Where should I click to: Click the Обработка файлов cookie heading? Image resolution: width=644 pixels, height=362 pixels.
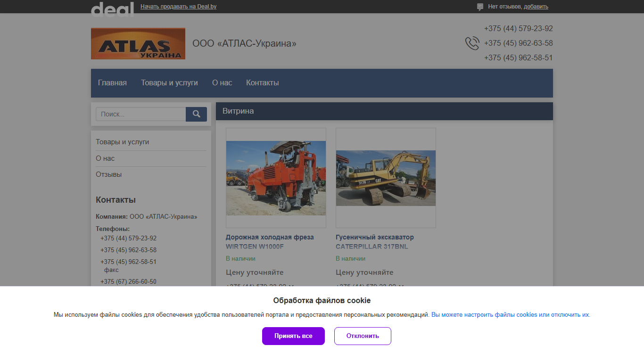[322, 301]
